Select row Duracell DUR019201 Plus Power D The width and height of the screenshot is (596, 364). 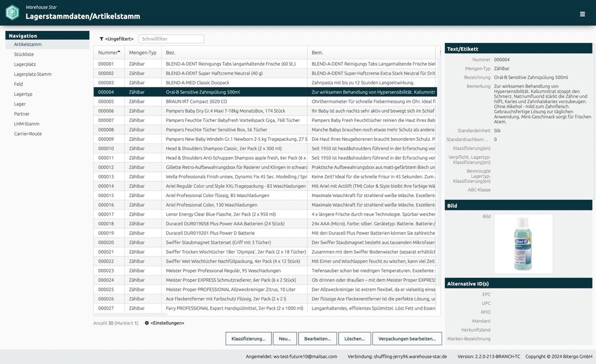(265, 233)
